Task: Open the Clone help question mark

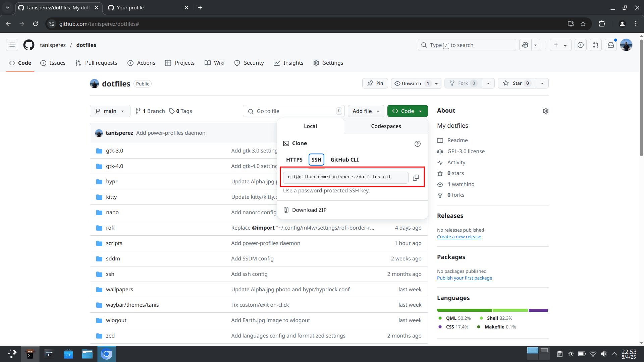Action: coord(417,143)
